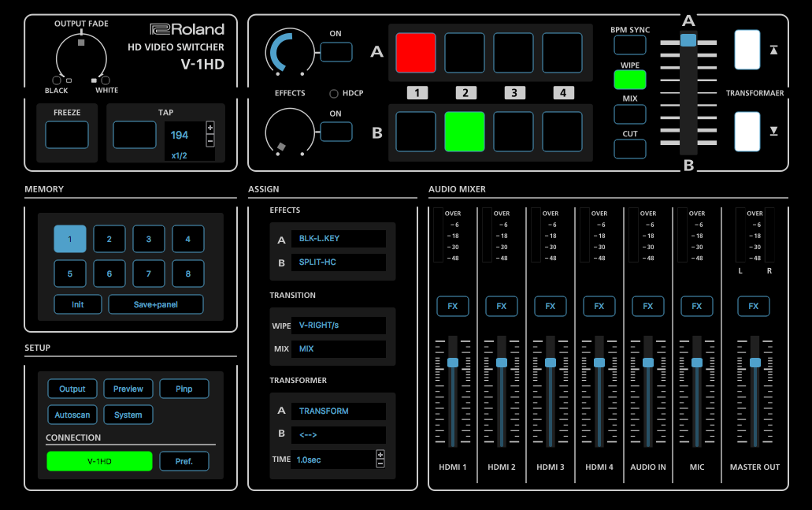The height and width of the screenshot is (510, 812).
Task: Increase transition time with plus stepper
Action: pos(380,455)
